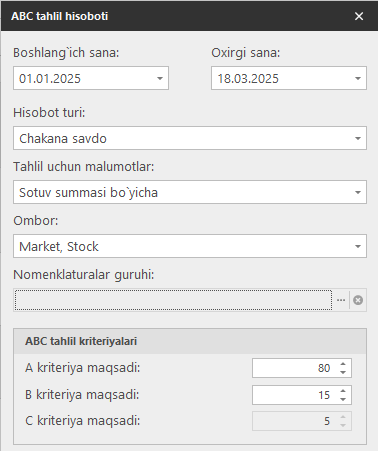Click the ABC tahlil kriteriyalari group header
The width and height of the screenshot is (378, 451).
pos(190,341)
